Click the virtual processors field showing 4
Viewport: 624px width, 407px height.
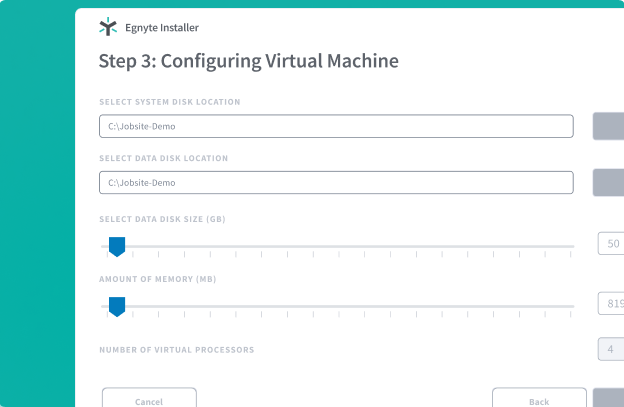click(x=611, y=349)
